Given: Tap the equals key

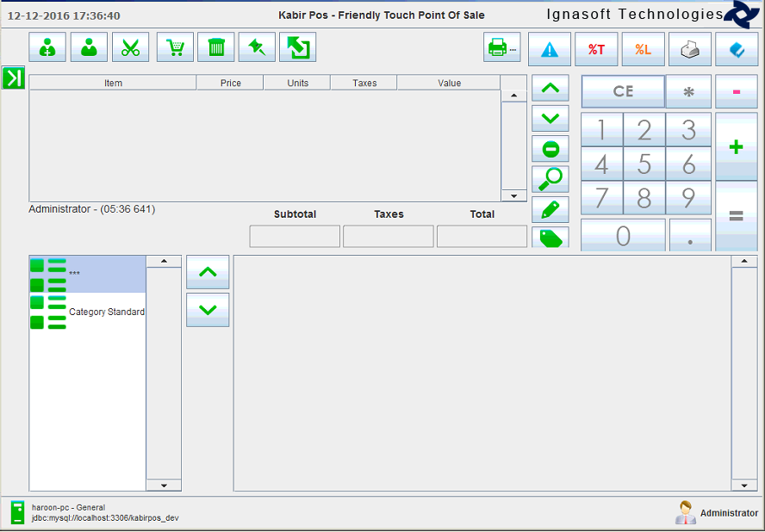Looking at the screenshot, I should (737, 216).
